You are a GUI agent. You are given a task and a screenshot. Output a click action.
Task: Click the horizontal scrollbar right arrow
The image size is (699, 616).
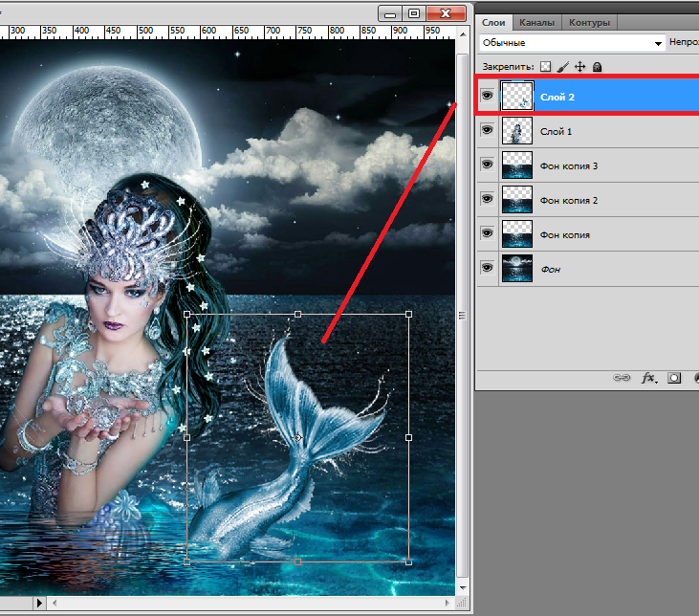click(449, 603)
